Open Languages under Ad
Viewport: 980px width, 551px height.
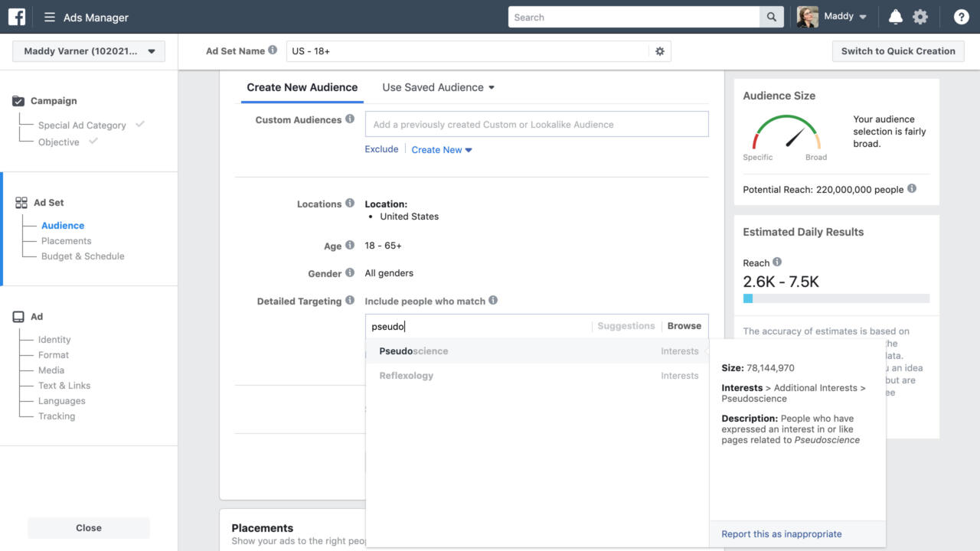tap(62, 401)
